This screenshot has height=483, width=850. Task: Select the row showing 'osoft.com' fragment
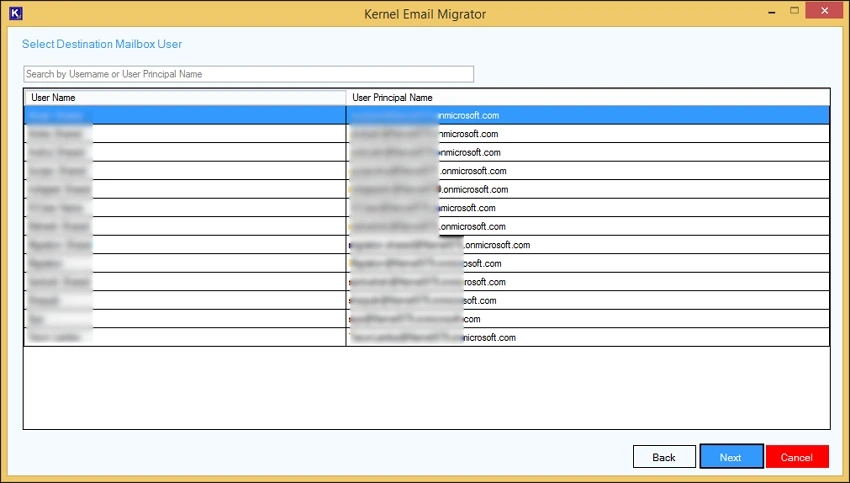(427, 263)
